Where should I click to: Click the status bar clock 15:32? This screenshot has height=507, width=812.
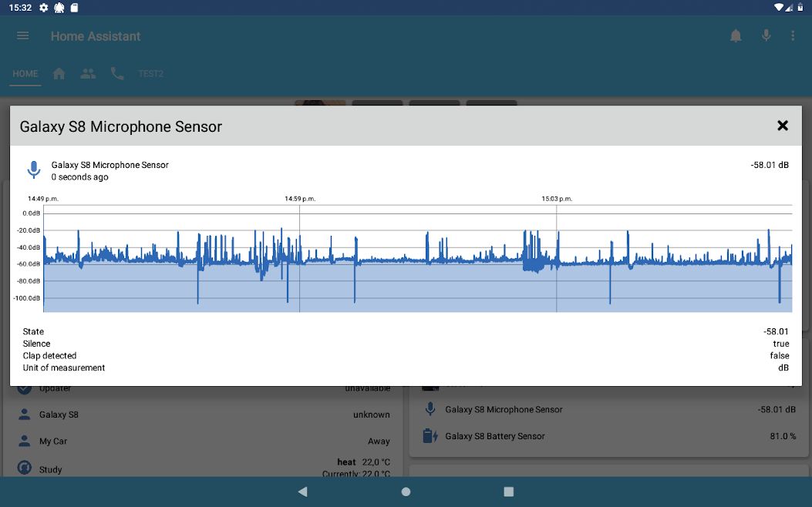coord(20,8)
